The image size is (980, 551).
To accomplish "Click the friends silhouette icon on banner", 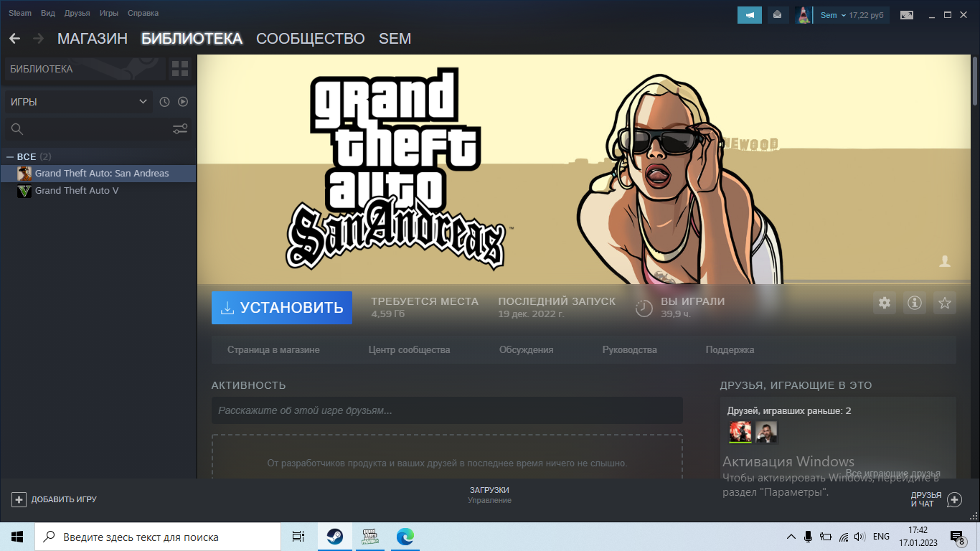I will click(945, 261).
